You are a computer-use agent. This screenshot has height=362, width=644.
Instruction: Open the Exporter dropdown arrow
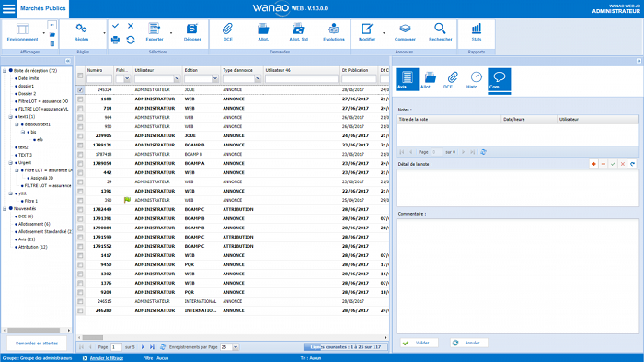pyautogui.click(x=171, y=33)
